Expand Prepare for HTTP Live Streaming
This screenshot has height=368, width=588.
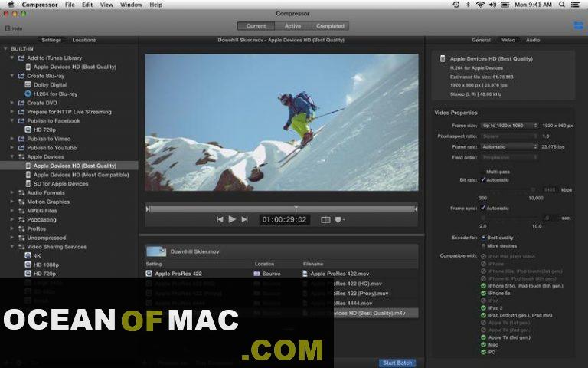pyautogui.click(x=12, y=111)
